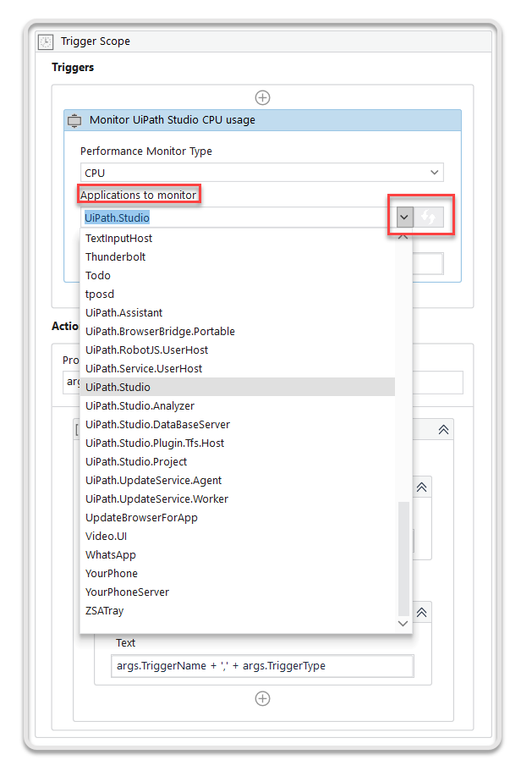Click the Applications to monitor text field
532x771 pixels.
point(239,218)
